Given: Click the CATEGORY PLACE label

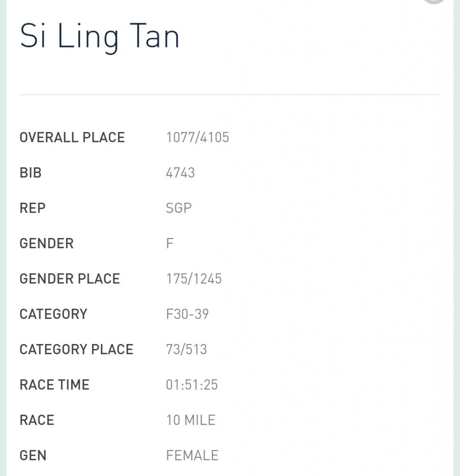Looking at the screenshot, I should (76, 350).
